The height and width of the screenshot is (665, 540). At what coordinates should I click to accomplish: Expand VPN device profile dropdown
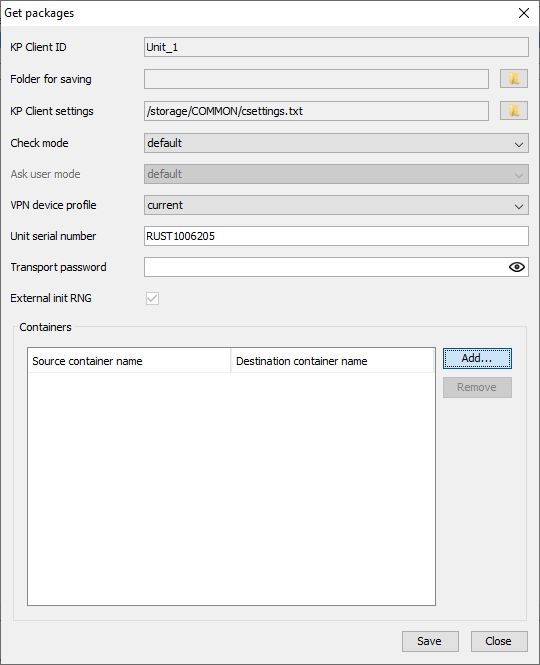click(336, 205)
